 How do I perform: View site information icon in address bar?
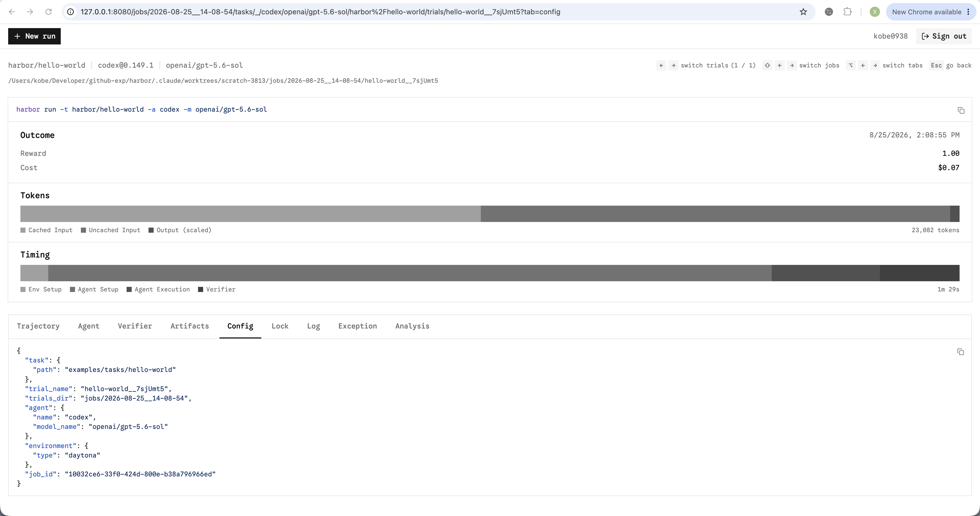(70, 12)
